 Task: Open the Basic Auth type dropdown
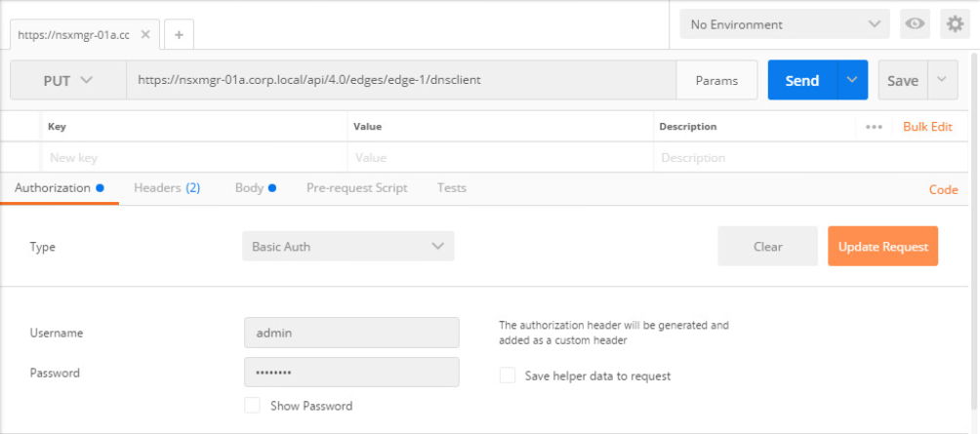click(348, 246)
